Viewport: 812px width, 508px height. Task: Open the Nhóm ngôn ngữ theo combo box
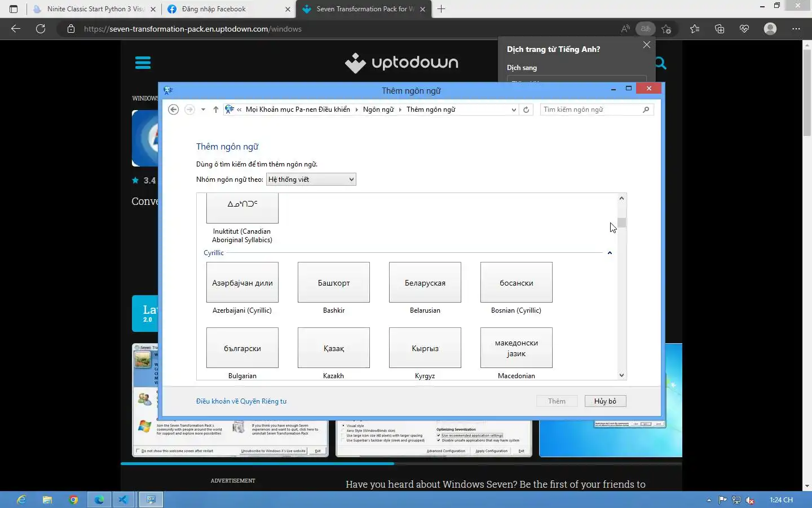[x=311, y=179]
